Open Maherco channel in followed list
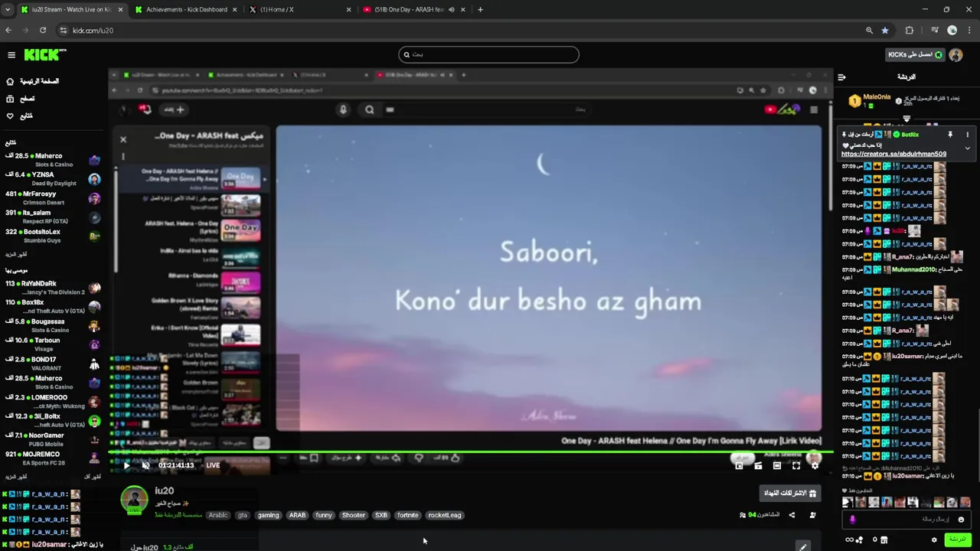Viewport: 980px width, 551px height. [x=52, y=160]
